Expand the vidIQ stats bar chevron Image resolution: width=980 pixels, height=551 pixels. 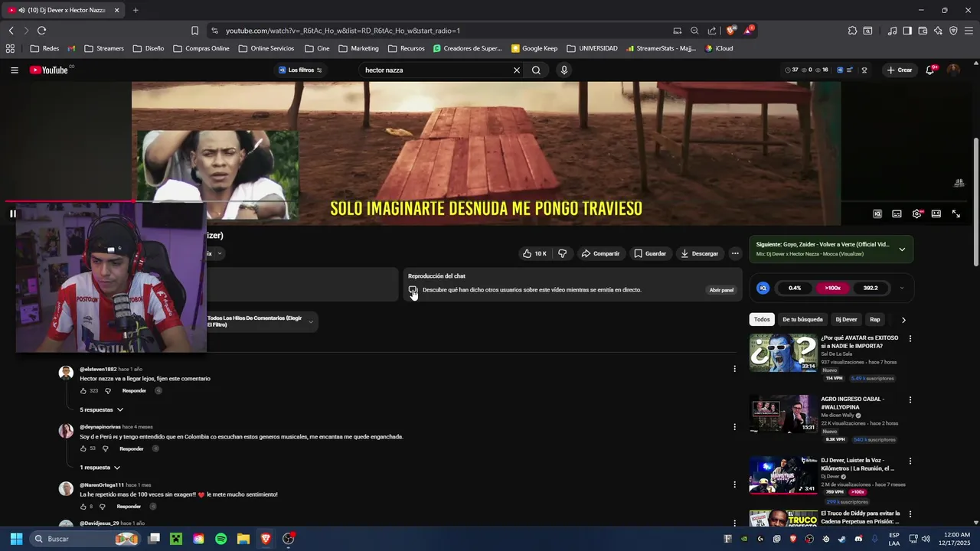[901, 288]
